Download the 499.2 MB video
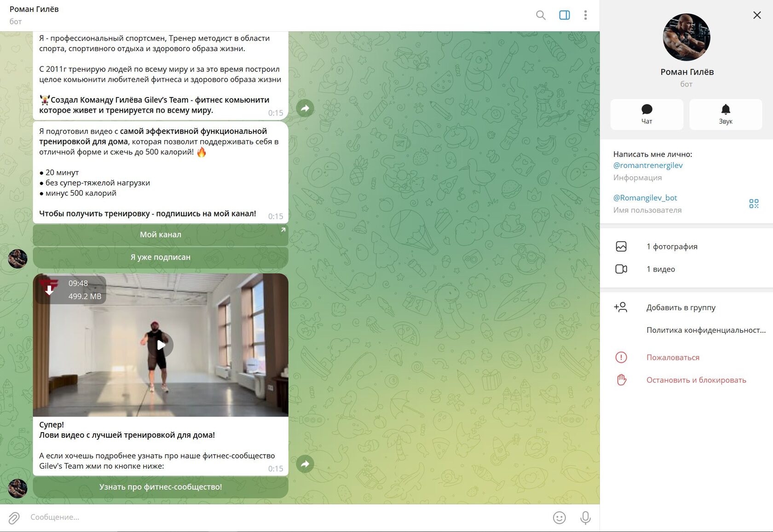Viewport: 773px width, 532px height. point(49,290)
